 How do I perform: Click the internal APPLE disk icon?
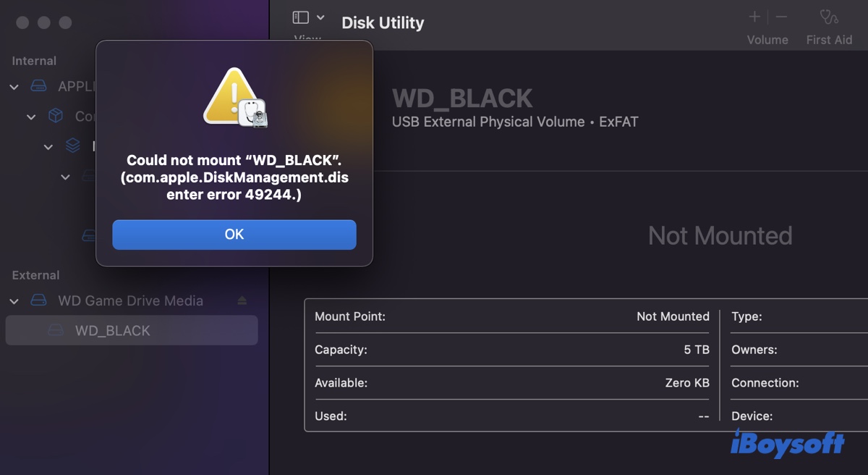[x=38, y=87]
